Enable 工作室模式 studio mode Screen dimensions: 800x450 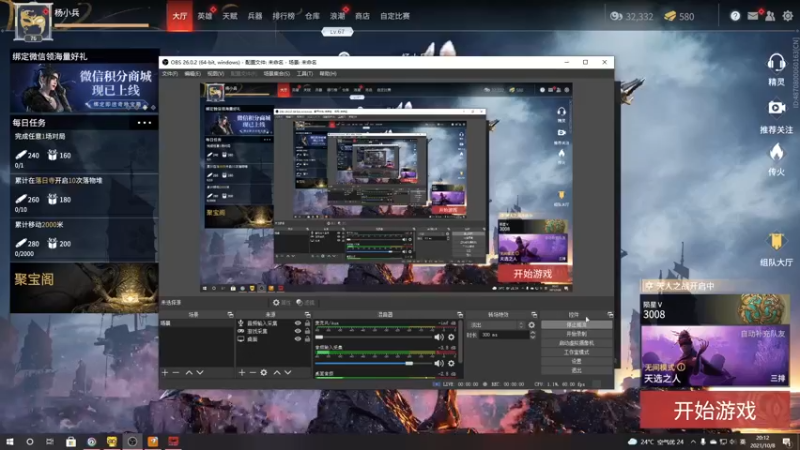point(577,353)
